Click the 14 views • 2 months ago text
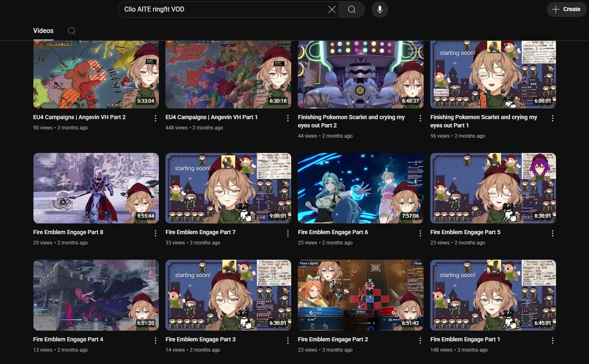This screenshot has width=589, height=364. 193,350
